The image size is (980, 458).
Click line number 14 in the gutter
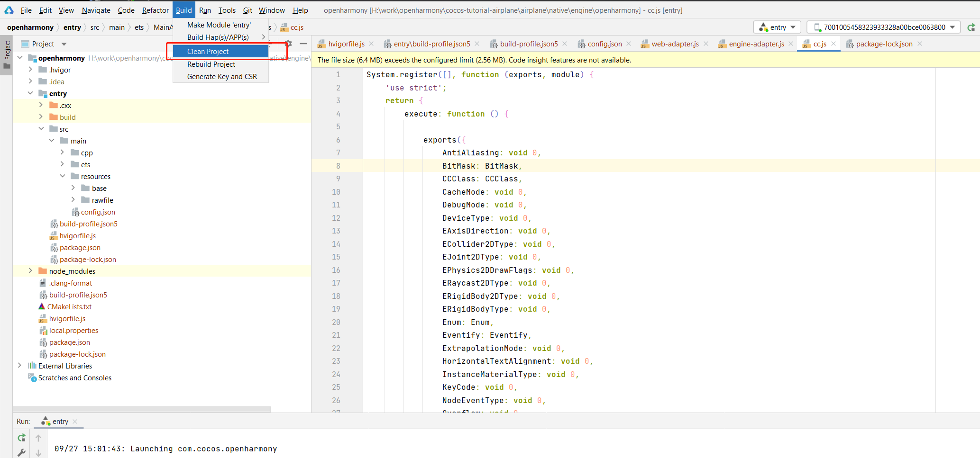[x=336, y=244]
